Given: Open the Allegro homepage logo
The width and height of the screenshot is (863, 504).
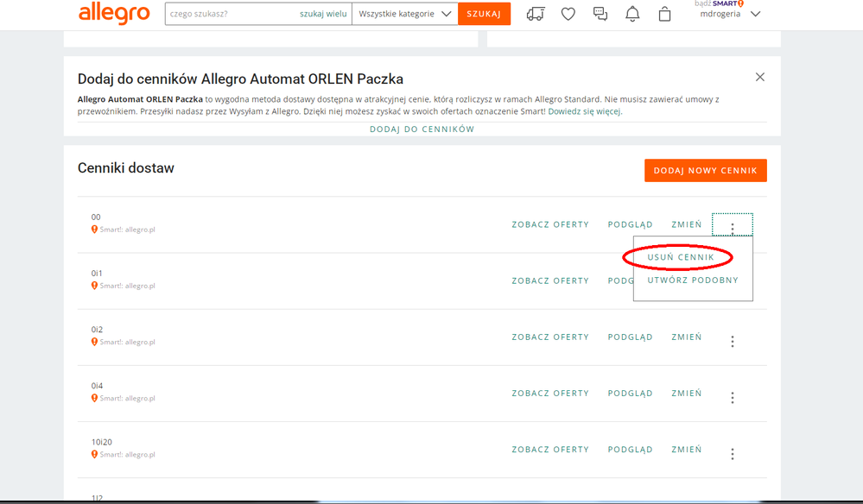Looking at the screenshot, I should pyautogui.click(x=114, y=13).
